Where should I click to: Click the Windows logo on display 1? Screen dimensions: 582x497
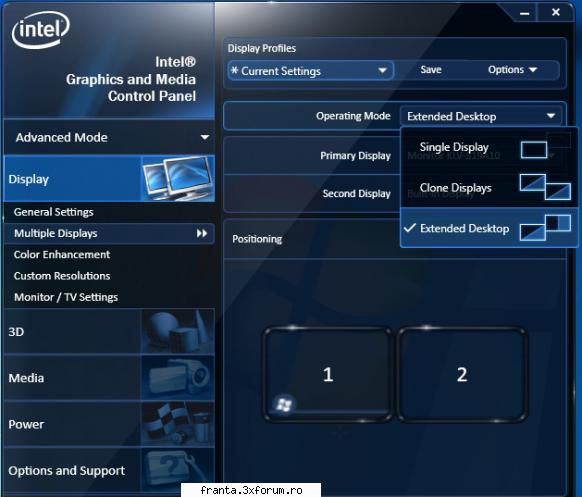pos(284,405)
